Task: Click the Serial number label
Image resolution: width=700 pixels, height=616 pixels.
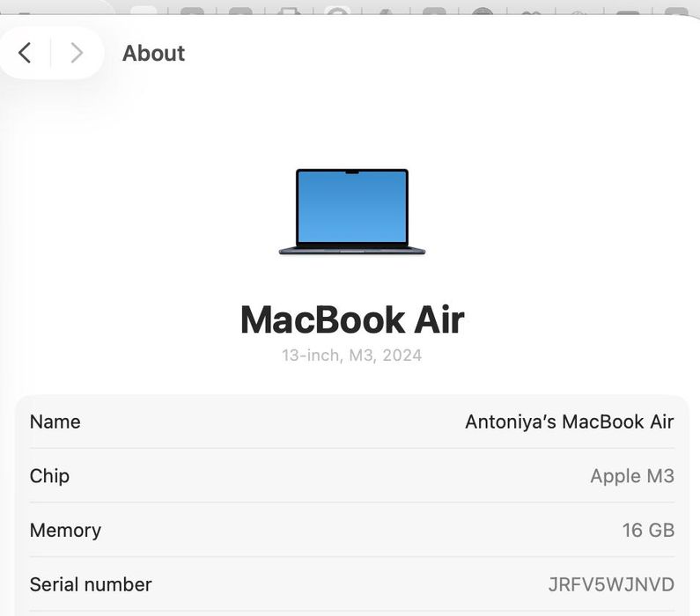Action: point(91,585)
